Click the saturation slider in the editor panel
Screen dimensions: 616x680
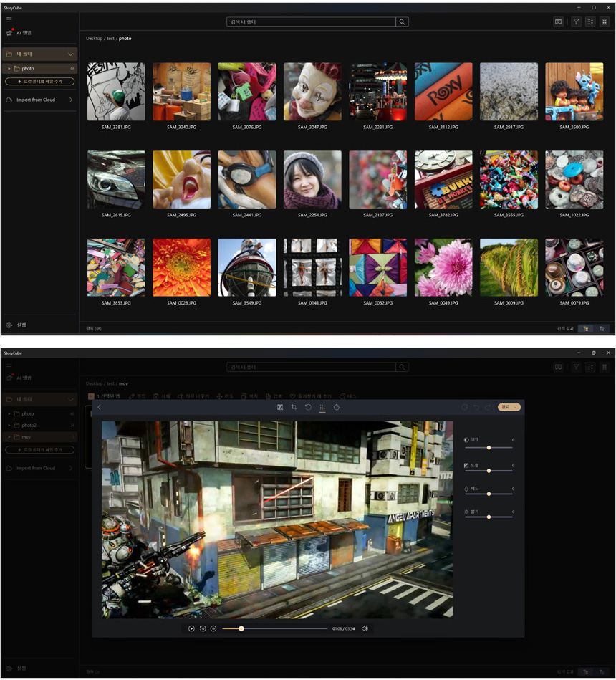(489, 494)
